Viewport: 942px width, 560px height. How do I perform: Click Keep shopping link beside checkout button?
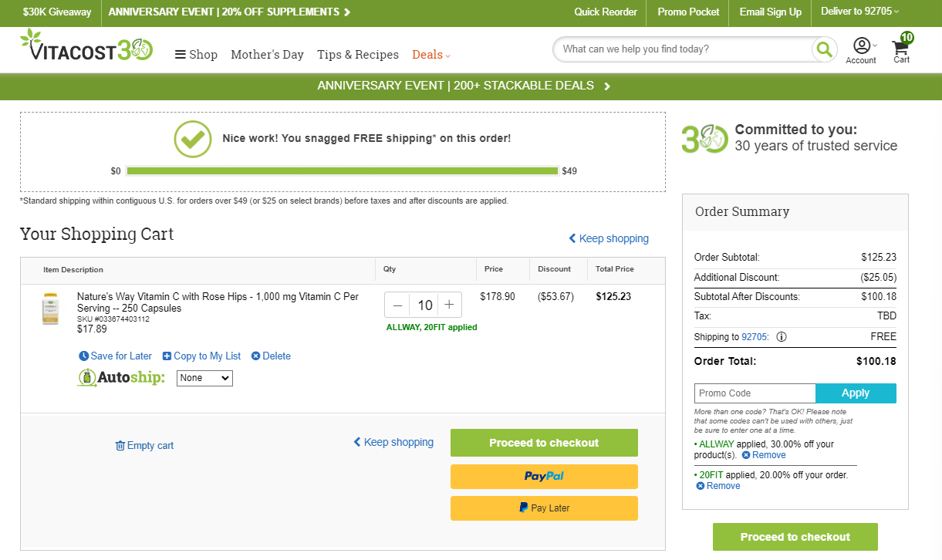(x=393, y=442)
